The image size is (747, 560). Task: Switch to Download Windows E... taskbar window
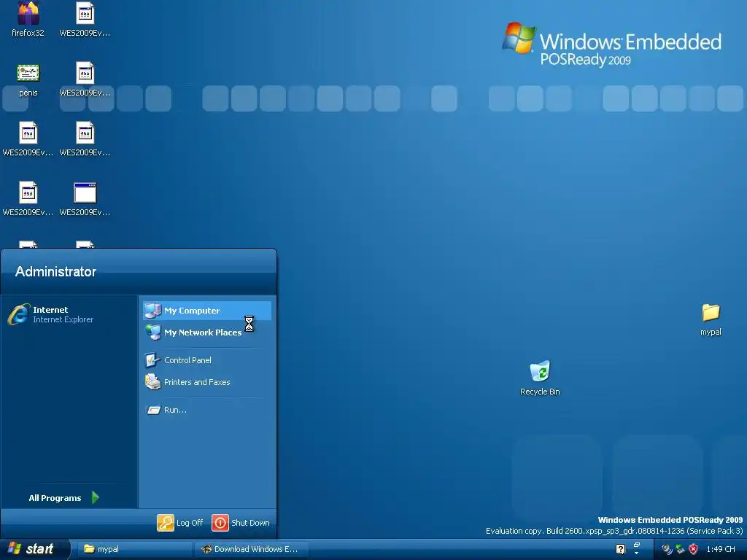251,549
